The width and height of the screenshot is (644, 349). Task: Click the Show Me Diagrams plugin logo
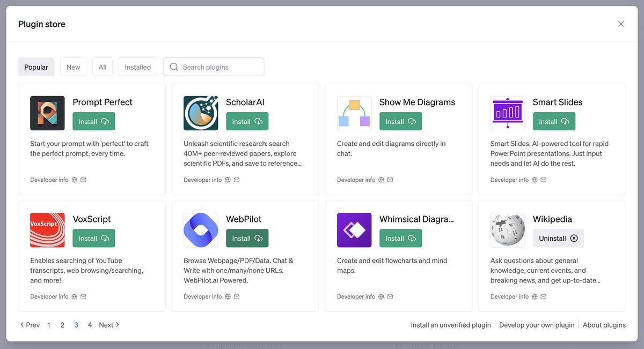pyautogui.click(x=354, y=113)
